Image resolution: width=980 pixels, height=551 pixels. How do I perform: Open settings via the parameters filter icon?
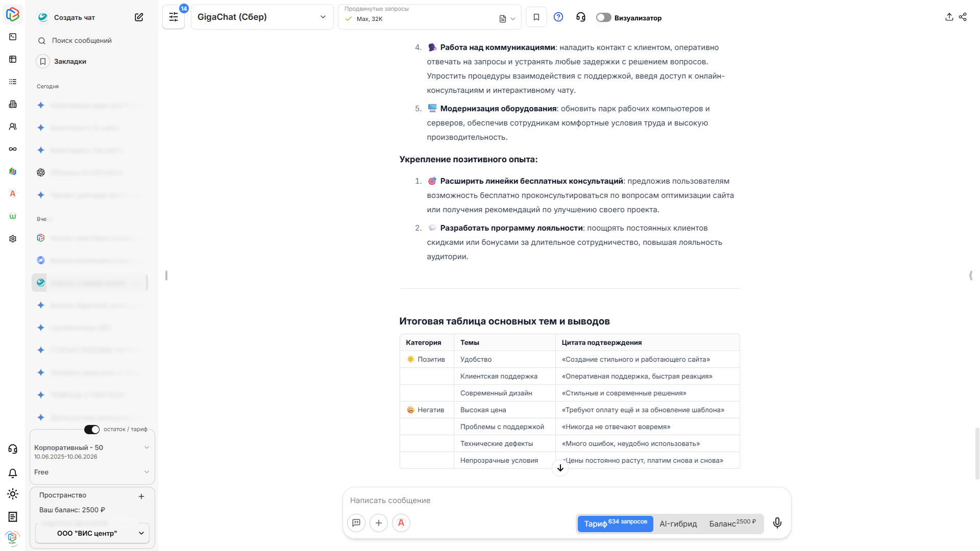pos(174,16)
